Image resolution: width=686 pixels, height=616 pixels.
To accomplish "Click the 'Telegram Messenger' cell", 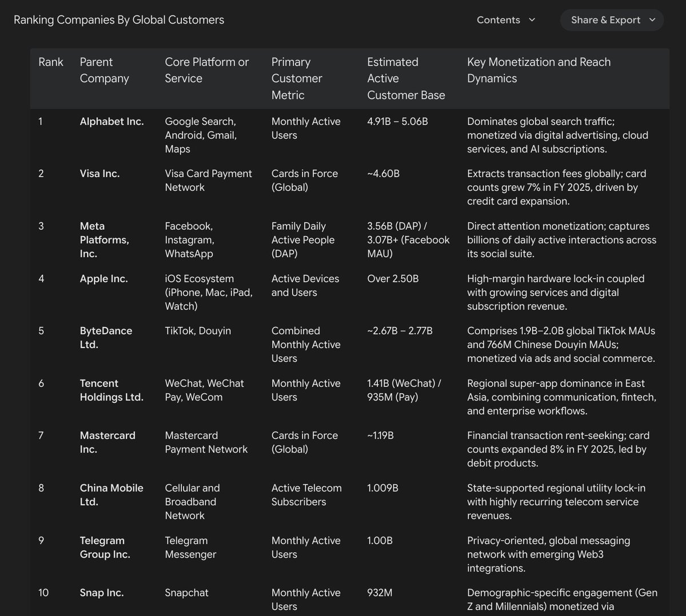I will tap(191, 547).
